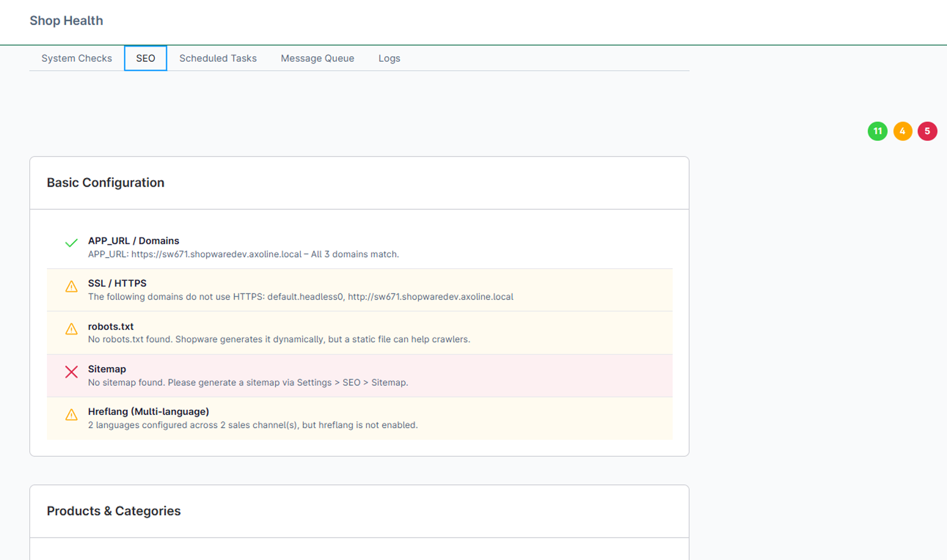Viewport: 947px width, 560px height.
Task: Click the Shop Health page title
Action: pos(66,21)
